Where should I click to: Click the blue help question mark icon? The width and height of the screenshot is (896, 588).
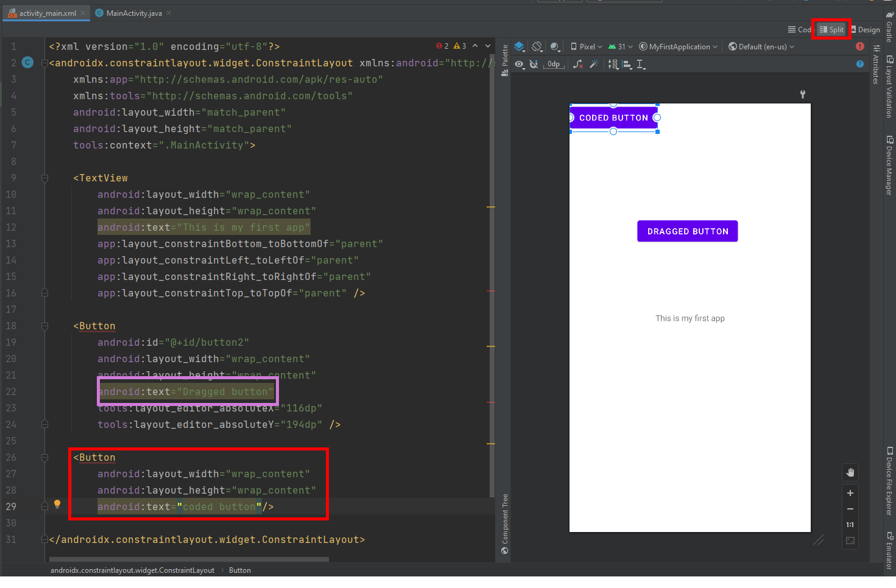point(859,64)
